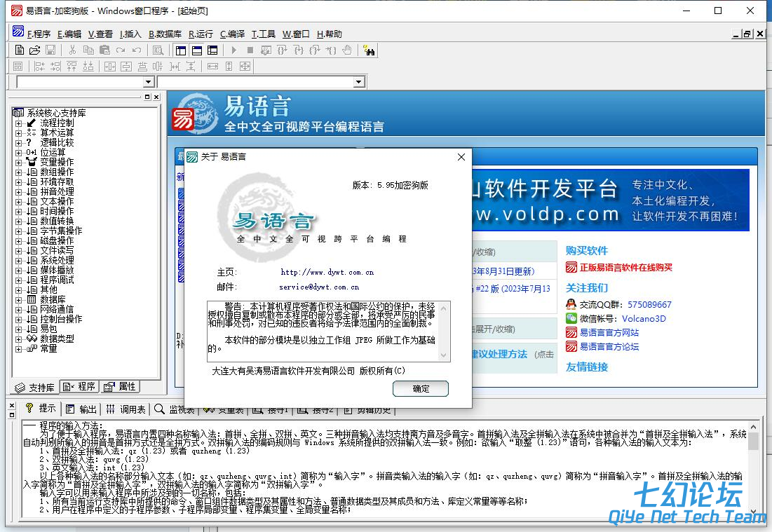The width and height of the screenshot is (772, 532).
Task: Click the make same size icon
Action: (245, 66)
